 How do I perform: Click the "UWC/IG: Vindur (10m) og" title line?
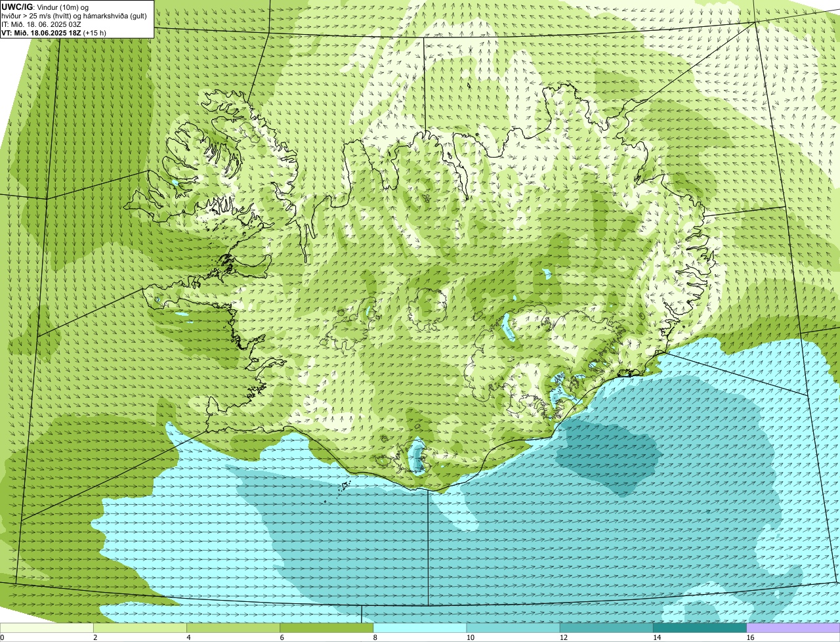coord(45,7)
